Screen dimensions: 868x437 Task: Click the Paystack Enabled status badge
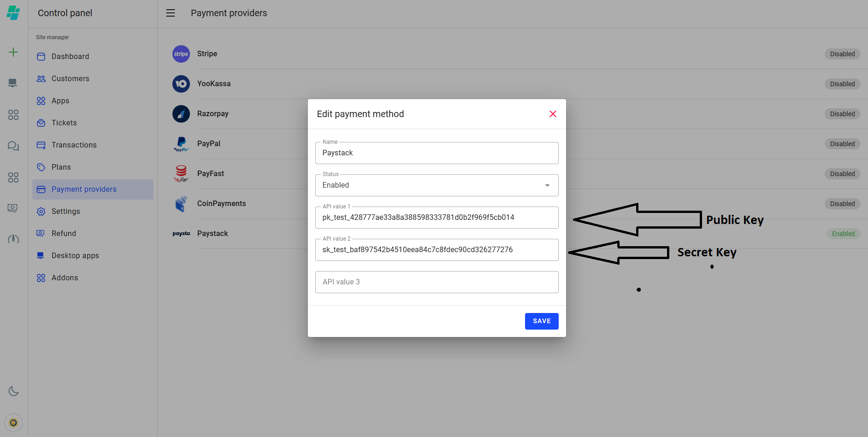843,234
